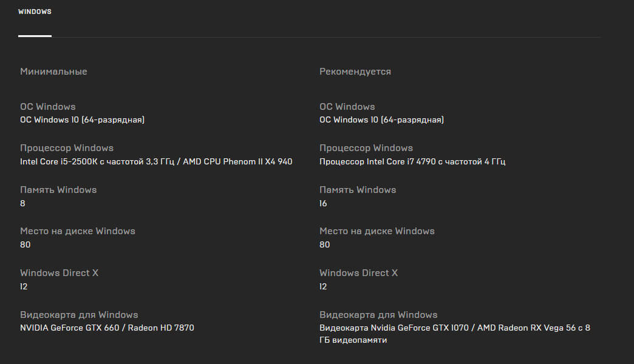Click minimum disk space value 80

tap(26, 245)
